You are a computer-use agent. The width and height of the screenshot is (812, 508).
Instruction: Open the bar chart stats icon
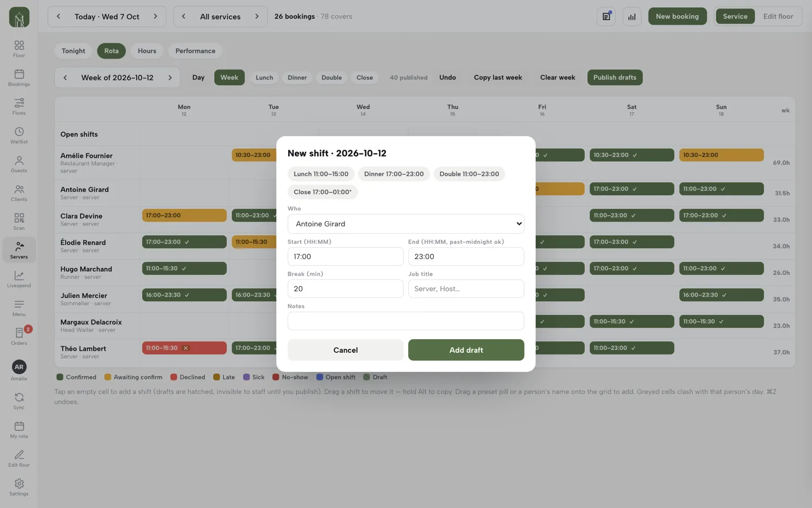(x=632, y=16)
